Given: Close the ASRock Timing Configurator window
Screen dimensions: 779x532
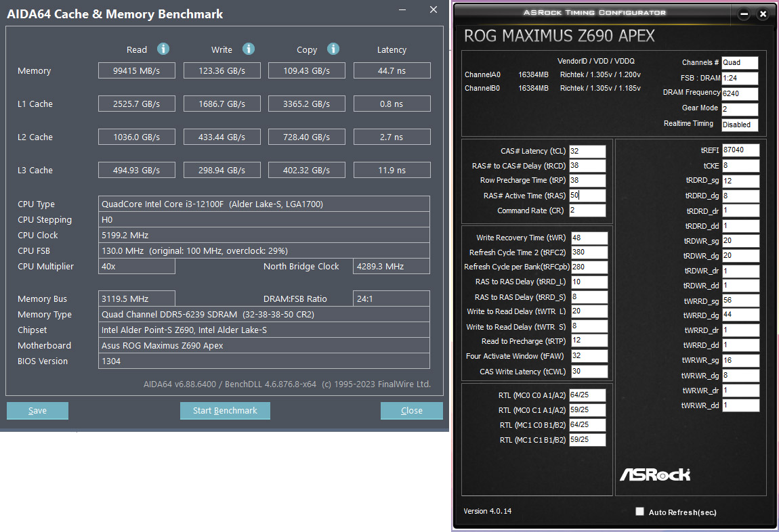Looking at the screenshot, I should click(x=763, y=14).
